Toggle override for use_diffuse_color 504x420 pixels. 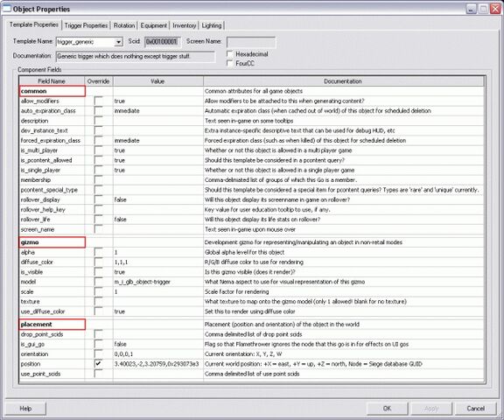click(x=98, y=311)
